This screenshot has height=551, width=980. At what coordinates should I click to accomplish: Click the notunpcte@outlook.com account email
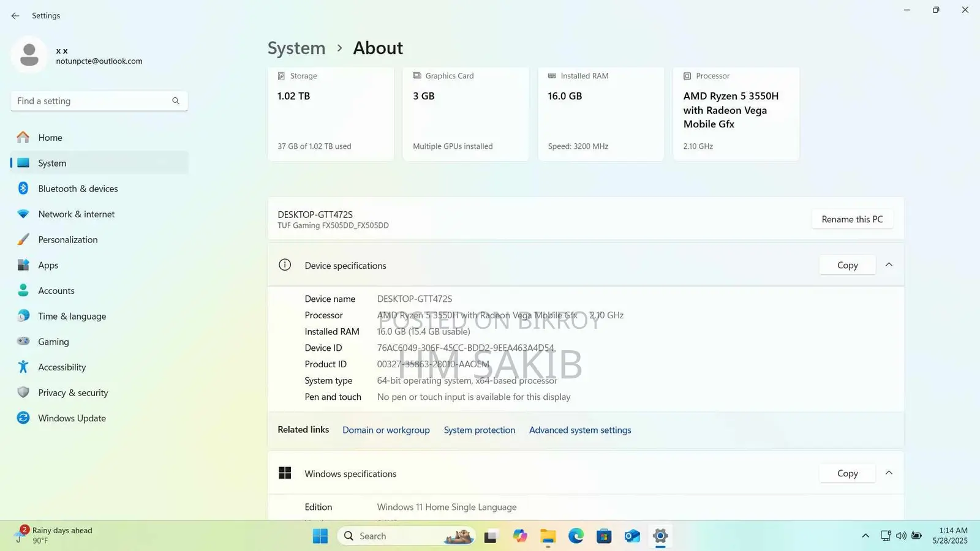99,61
